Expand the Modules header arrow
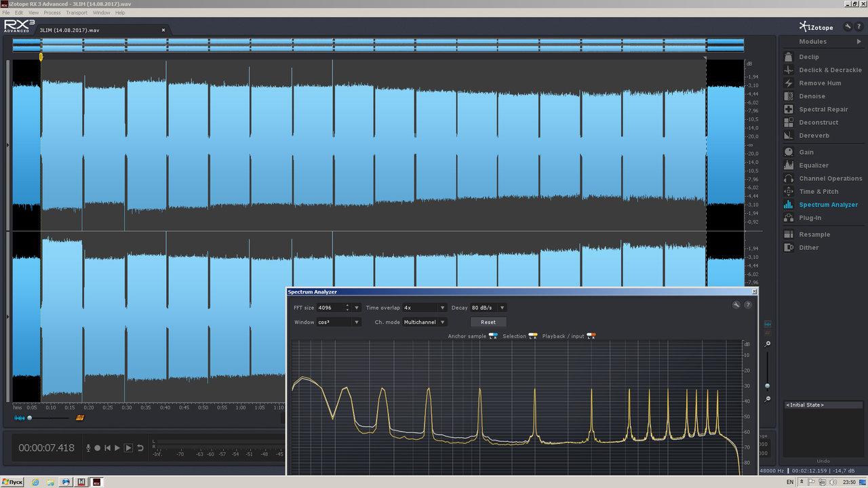The width and height of the screenshot is (868, 488). pyautogui.click(x=859, y=42)
